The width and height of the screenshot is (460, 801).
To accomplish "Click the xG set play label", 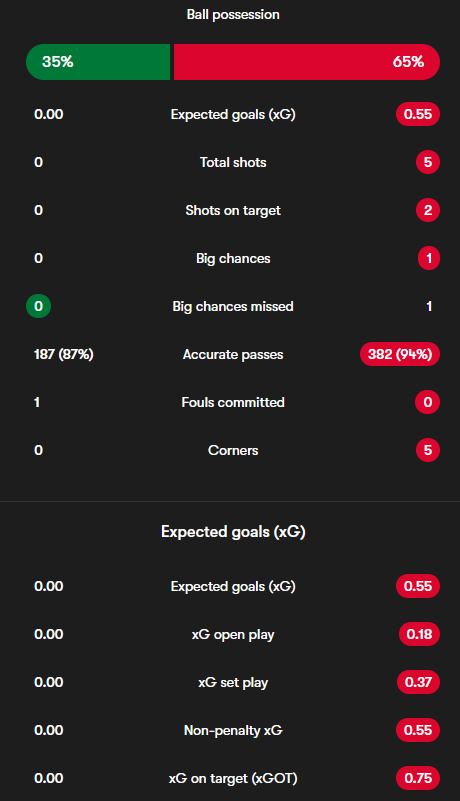I will (x=233, y=682).
